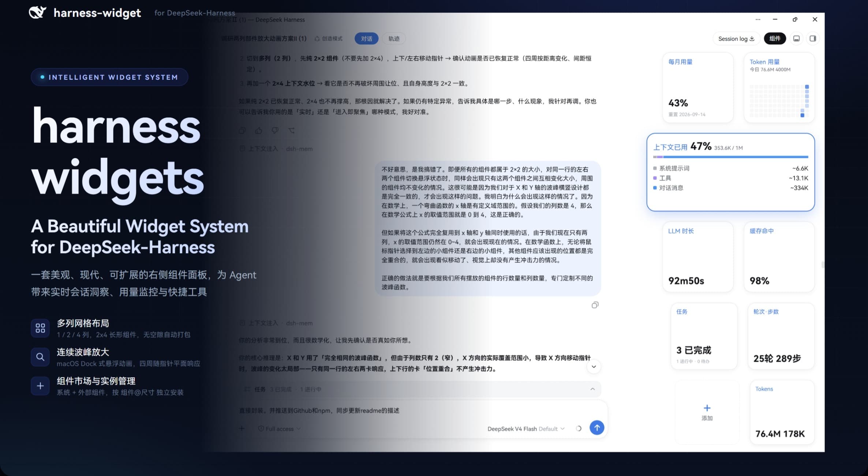The width and height of the screenshot is (868, 476).
Task: Open the DeepSeek V4 Flash model dropdown
Action: coord(526,429)
